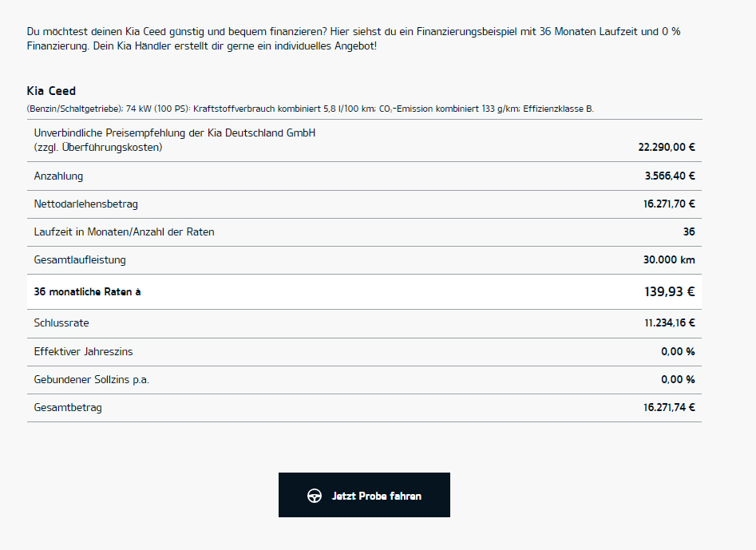Viewport: 756px width, 550px height.
Task: Click the Gesamtlaufleistung label
Action: [x=80, y=259]
